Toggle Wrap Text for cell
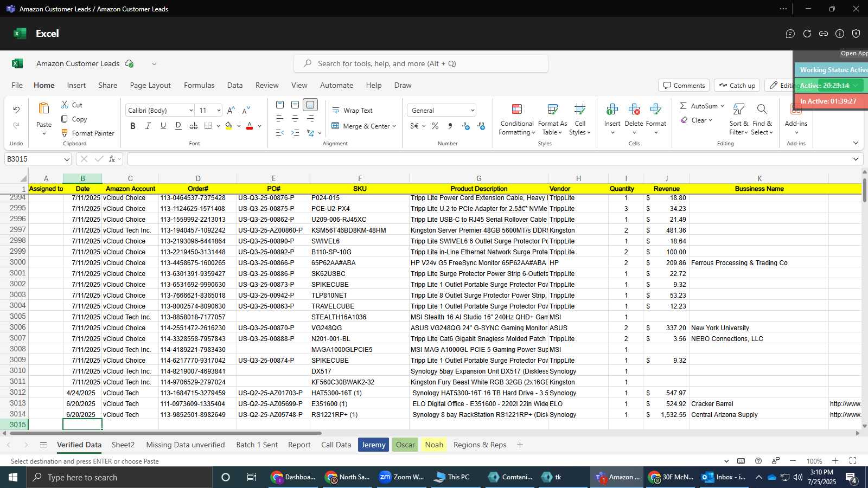This screenshot has width=868, height=488. [x=352, y=110]
